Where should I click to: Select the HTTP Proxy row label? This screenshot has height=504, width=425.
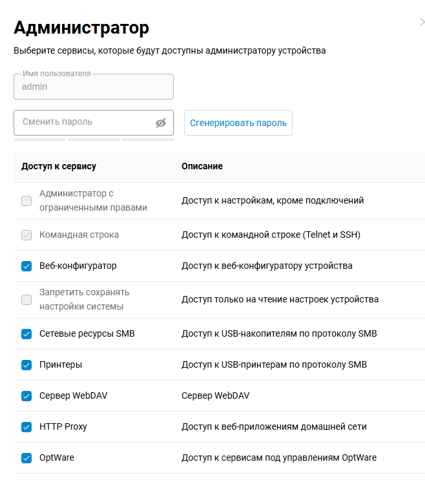point(63,426)
